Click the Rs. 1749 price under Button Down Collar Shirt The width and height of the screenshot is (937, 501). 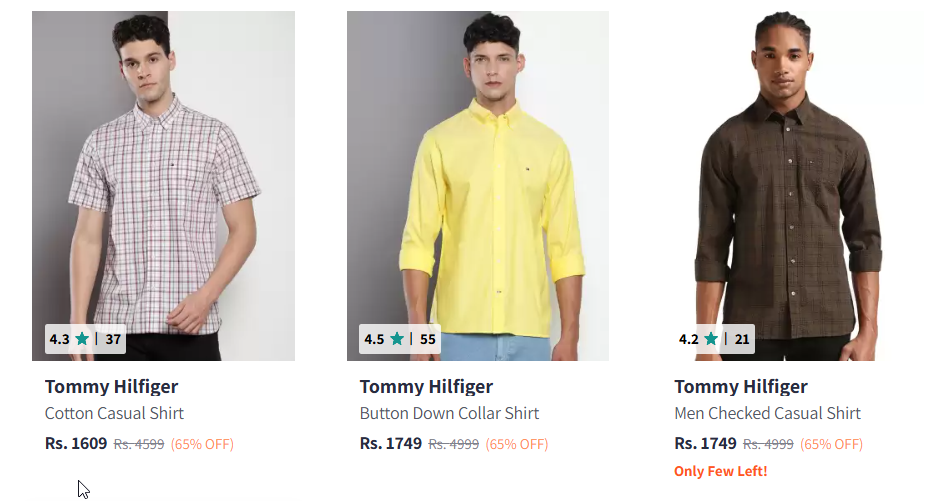click(391, 443)
